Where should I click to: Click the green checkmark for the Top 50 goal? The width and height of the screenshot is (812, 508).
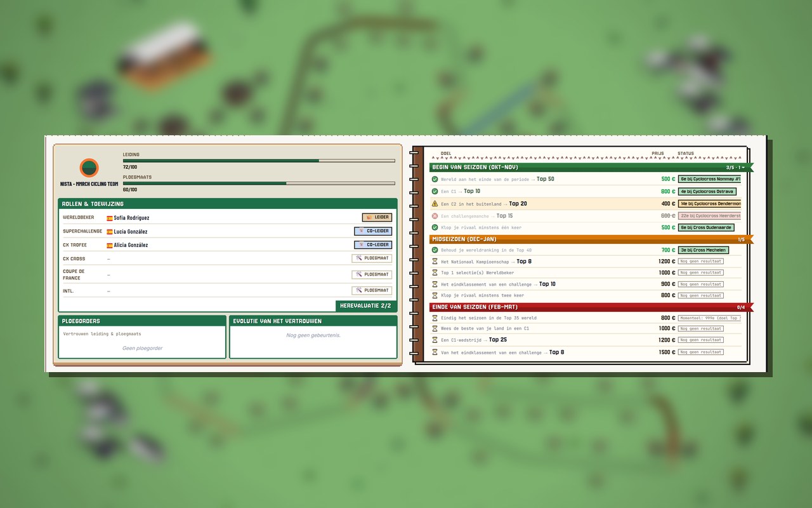point(435,179)
